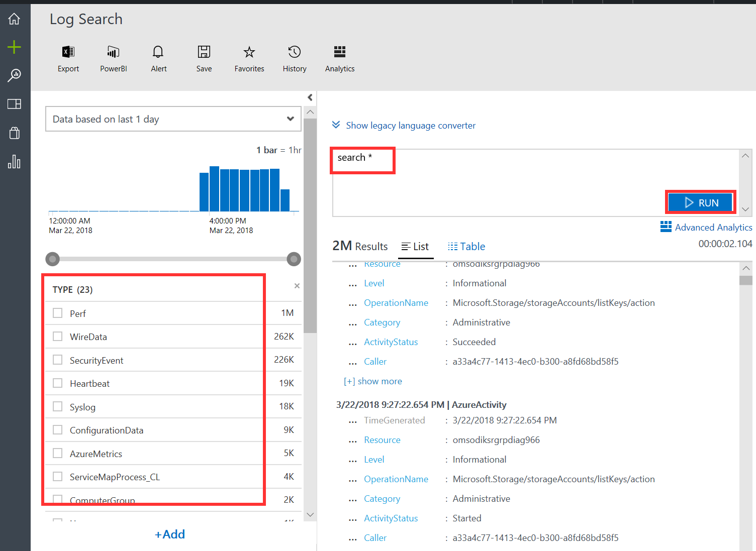This screenshot has height=551, width=756.
Task: Open ellipsis menu beside first Category field
Action: [x=353, y=323]
